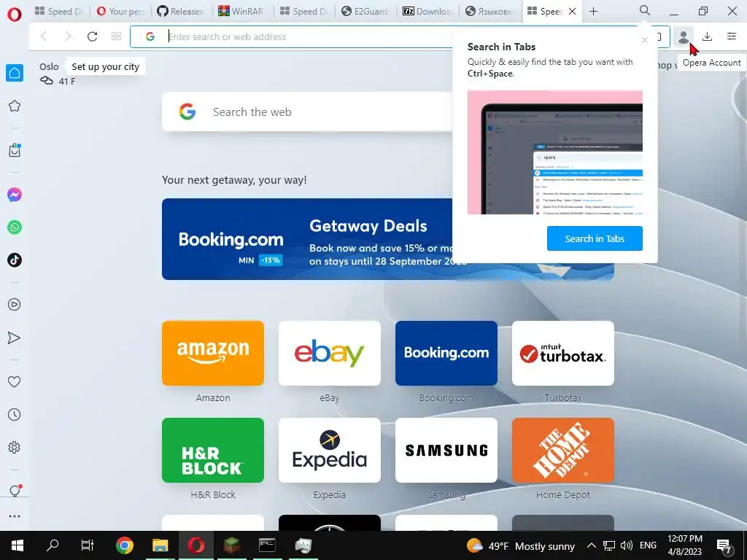The width and height of the screenshot is (747, 560).
Task: Open File Explorer from the taskbar
Action: tap(160, 545)
